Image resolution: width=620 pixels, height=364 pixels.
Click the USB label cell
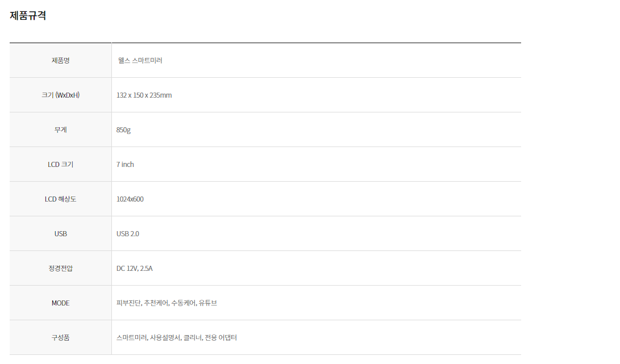(60, 233)
